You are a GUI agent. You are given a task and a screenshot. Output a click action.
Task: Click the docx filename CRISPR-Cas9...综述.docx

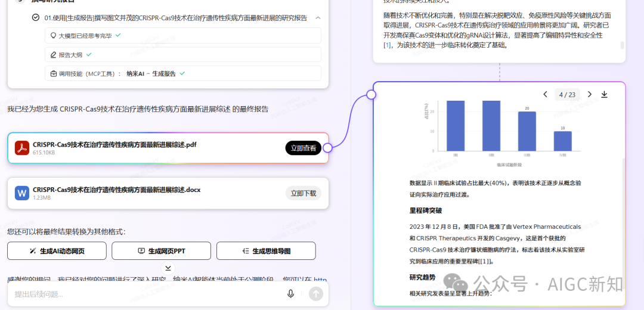click(x=117, y=190)
